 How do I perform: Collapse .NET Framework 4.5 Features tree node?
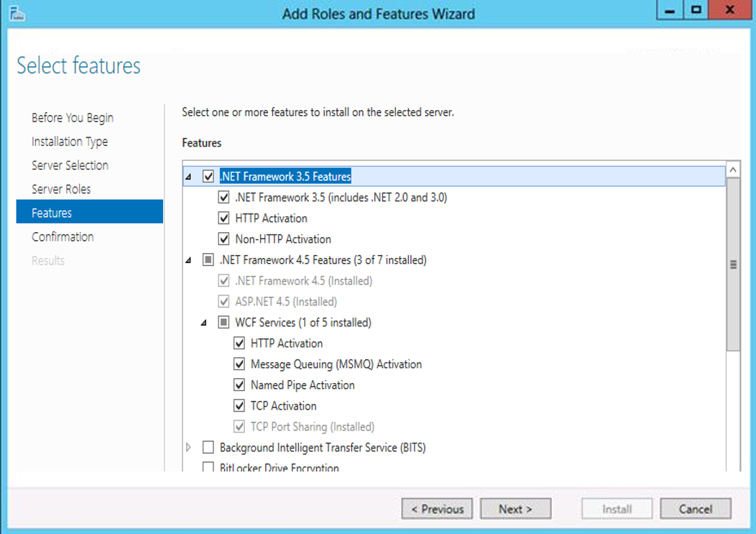point(188,260)
